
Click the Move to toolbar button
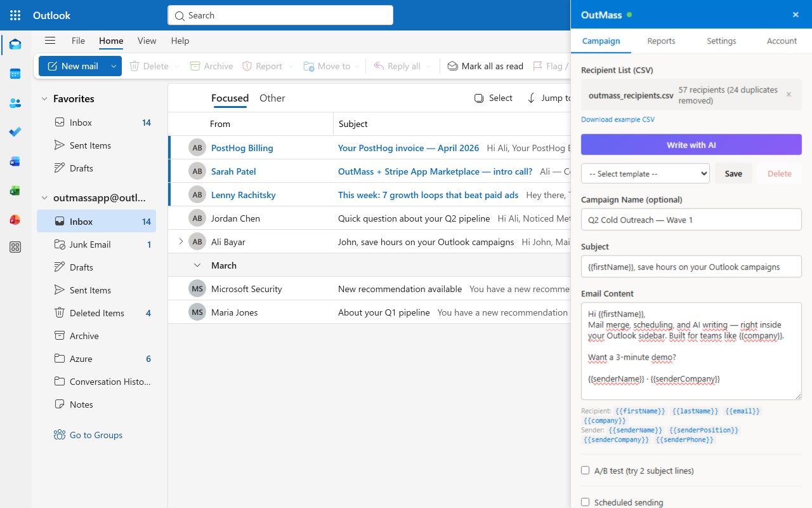pyautogui.click(x=327, y=66)
